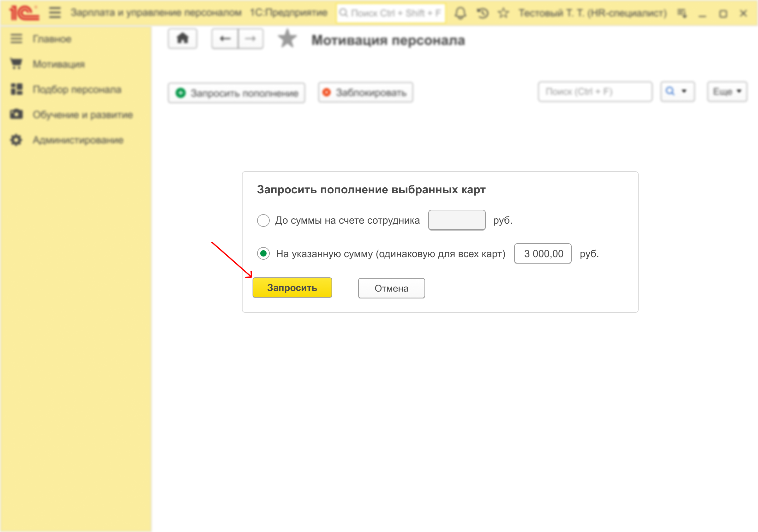Open notifications bell icon
758x532 pixels.
point(460,13)
